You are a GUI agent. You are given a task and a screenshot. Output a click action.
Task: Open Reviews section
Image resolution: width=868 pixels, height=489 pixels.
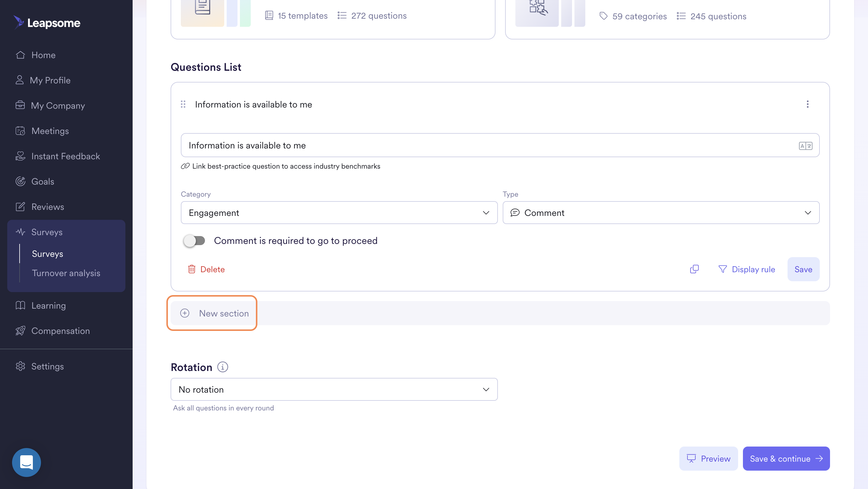click(x=48, y=206)
